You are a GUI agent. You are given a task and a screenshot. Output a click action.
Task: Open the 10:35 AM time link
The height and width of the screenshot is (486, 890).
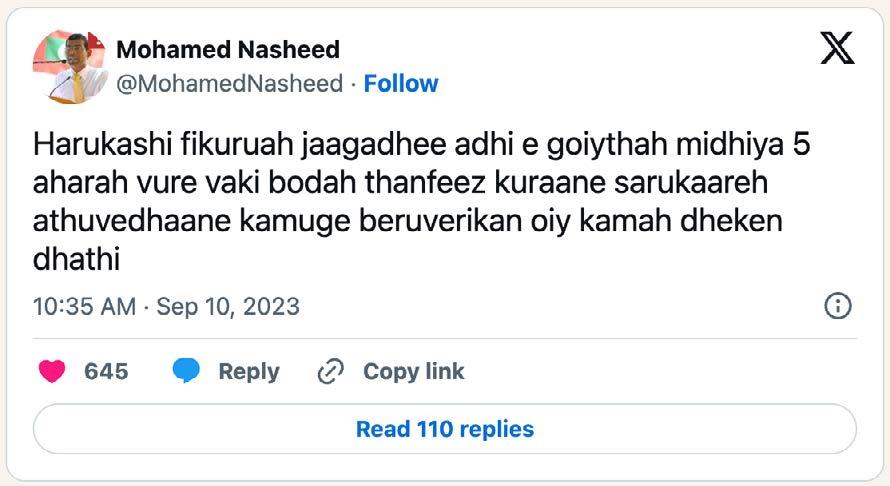coord(84,306)
